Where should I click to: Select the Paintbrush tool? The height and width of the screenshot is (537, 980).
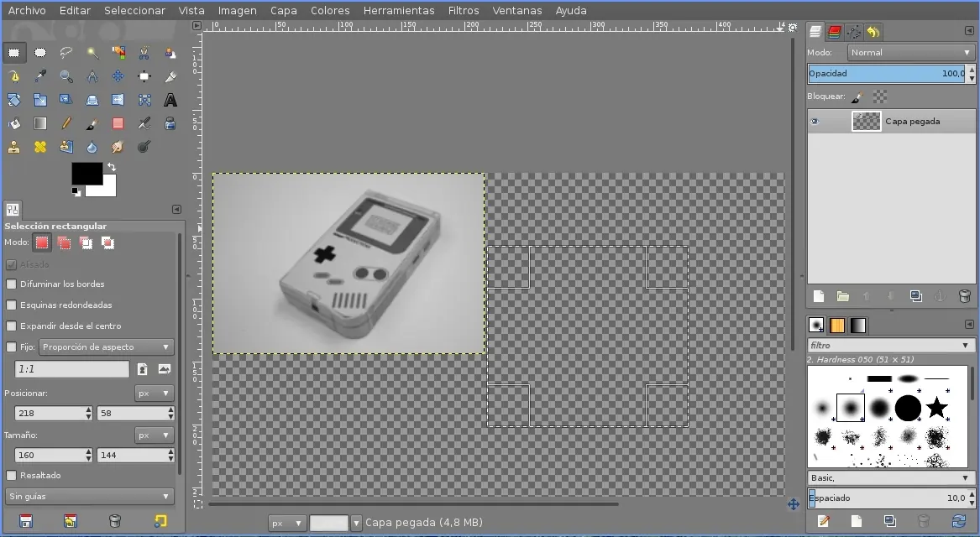pyautogui.click(x=92, y=123)
